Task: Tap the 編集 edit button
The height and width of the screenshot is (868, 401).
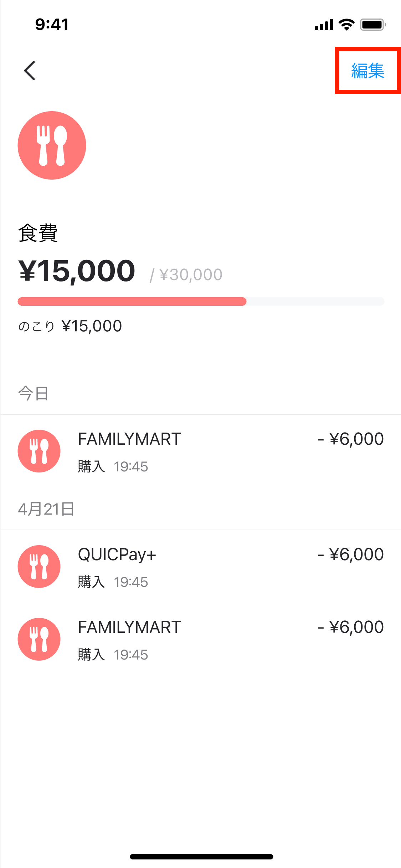Action: point(367,71)
